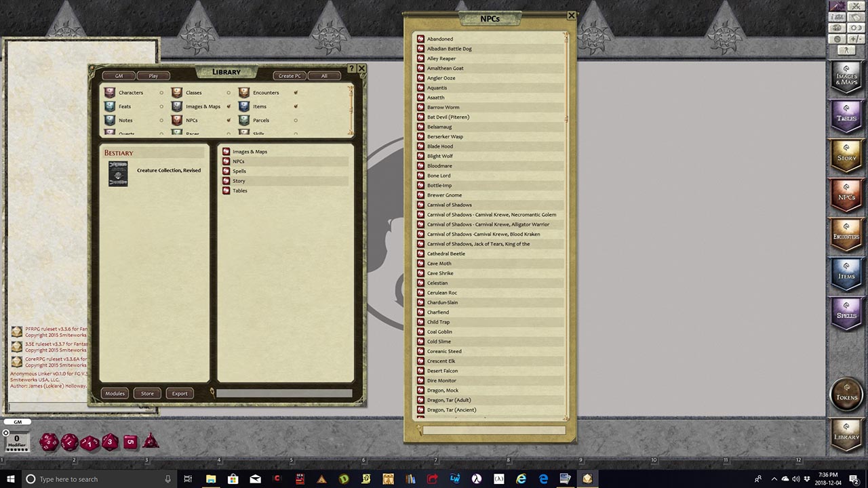The image size is (868, 488).
Task: Open the Story sidebar panel
Action: [x=846, y=157]
